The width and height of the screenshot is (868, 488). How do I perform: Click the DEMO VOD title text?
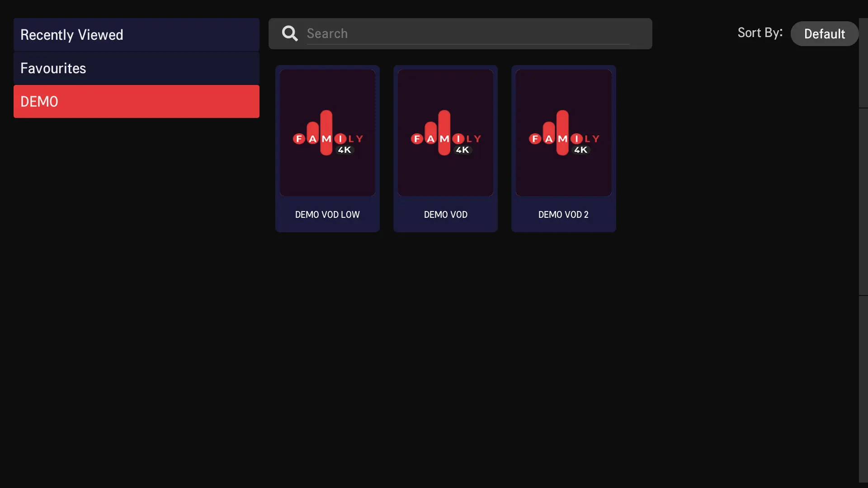[445, 215]
